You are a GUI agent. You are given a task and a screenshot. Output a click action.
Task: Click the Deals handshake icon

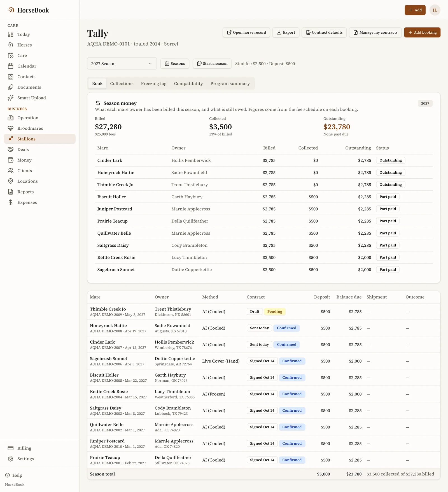[11, 150]
